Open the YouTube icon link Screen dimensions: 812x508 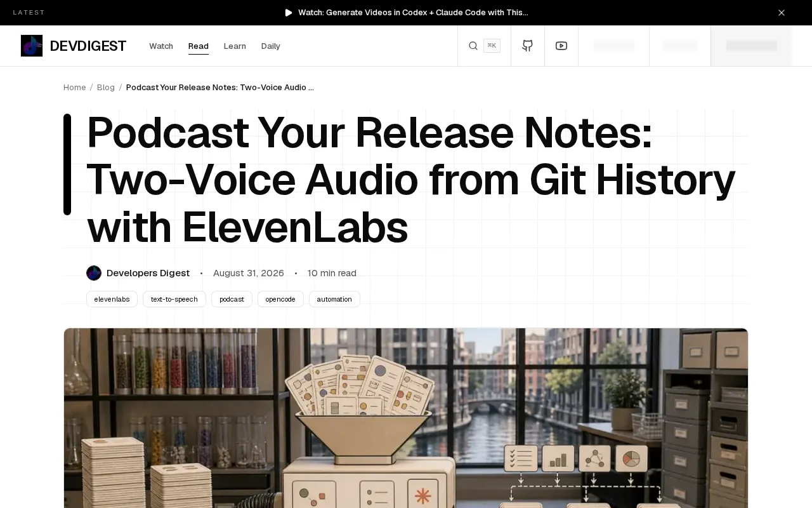pyautogui.click(x=561, y=46)
